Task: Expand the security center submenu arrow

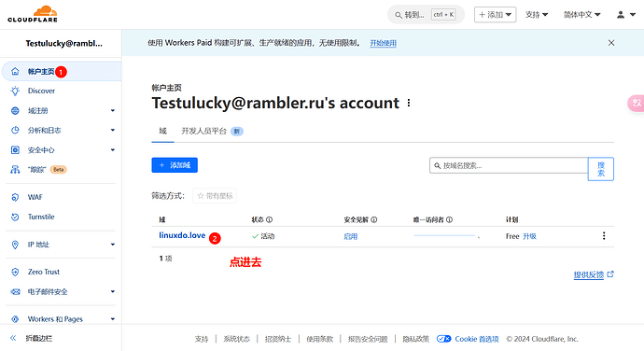Action: click(113, 150)
